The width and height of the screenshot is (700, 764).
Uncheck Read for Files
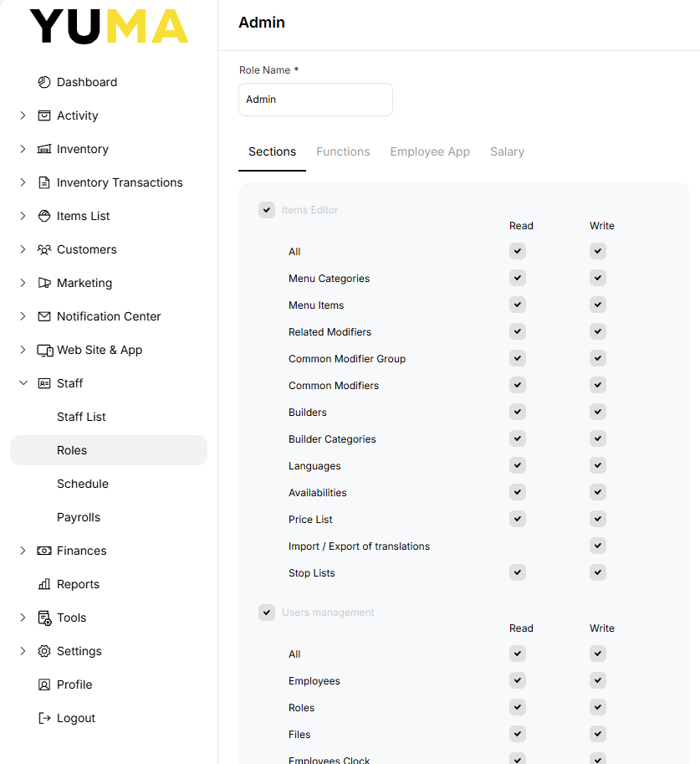518,734
